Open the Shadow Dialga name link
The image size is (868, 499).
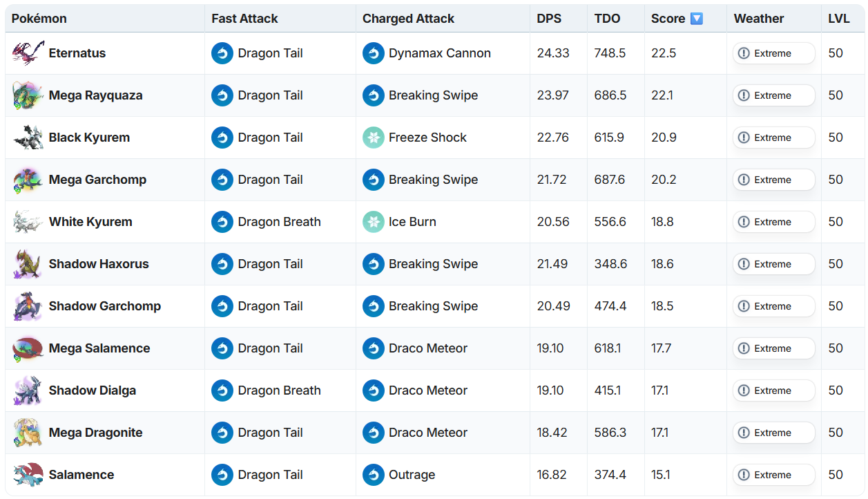(x=93, y=390)
